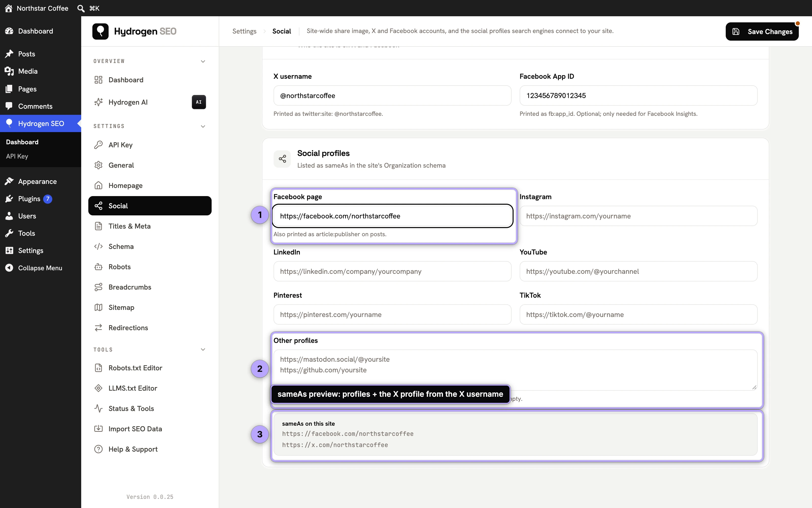Viewport: 812px width, 508px height.
Task: Click the Settings breadcrumb link
Action: tap(244, 31)
